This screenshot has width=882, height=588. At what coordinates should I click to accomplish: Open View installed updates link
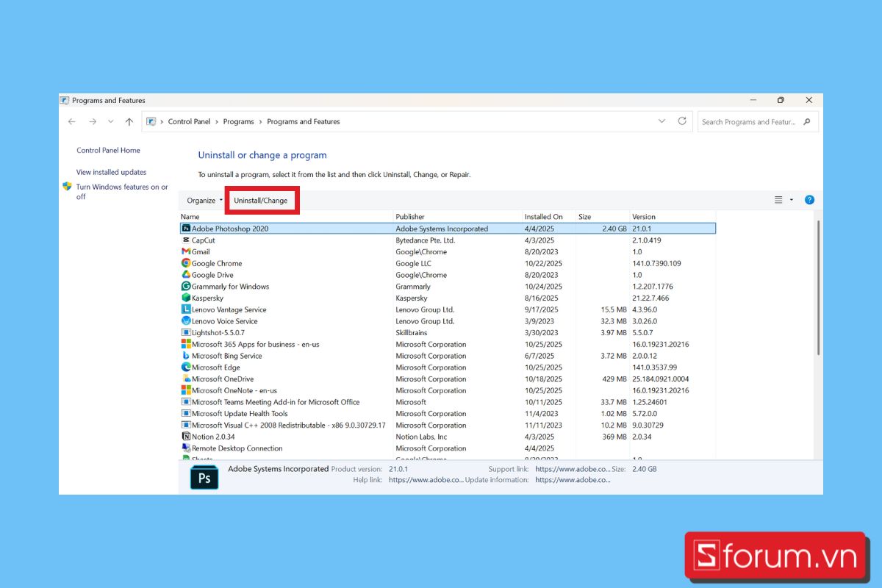[111, 172]
